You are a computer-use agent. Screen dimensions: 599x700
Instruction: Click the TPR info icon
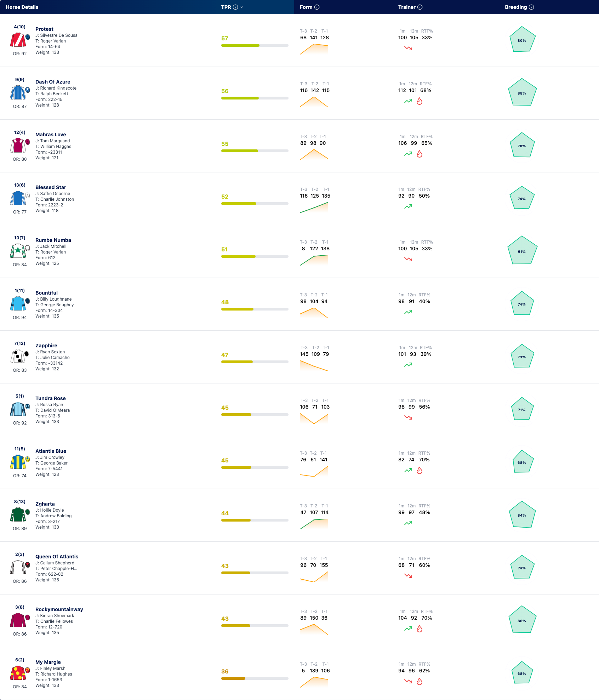pyautogui.click(x=235, y=7)
